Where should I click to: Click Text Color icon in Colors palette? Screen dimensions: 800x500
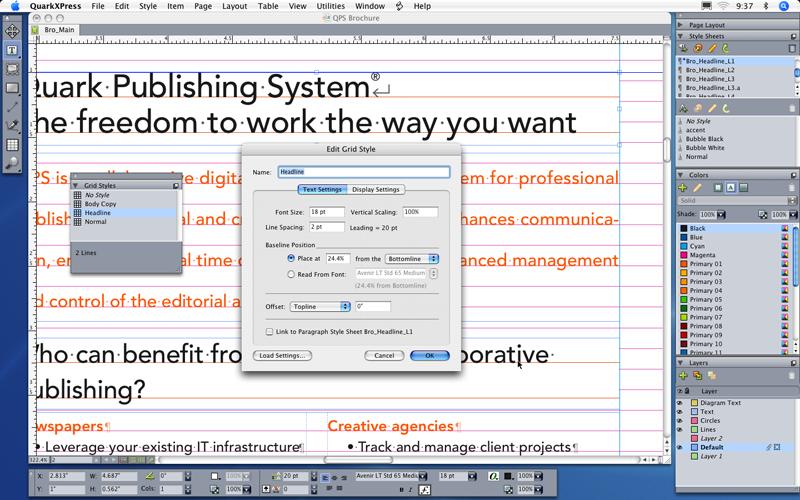731,188
